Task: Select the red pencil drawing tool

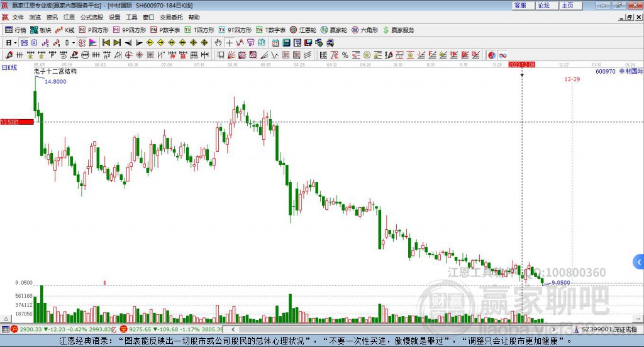Action: [9, 55]
